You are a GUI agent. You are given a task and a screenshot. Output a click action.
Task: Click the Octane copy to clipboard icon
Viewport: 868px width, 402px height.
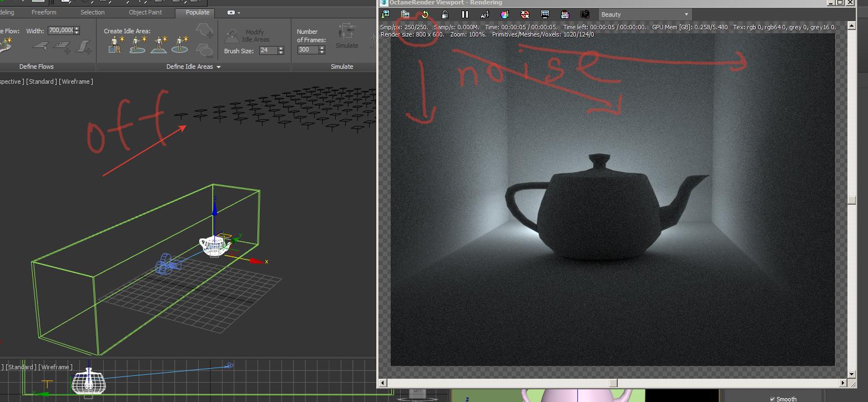tap(405, 14)
